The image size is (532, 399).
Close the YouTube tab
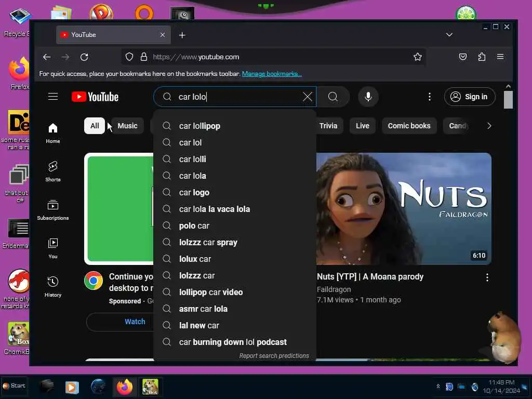(163, 35)
